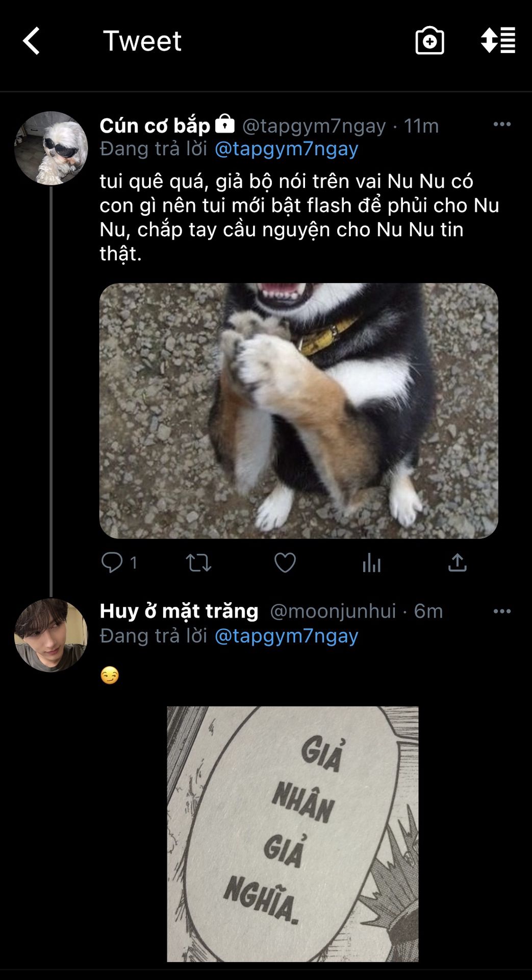Viewport: 532px width, 980px height.
Task: Tap the sort replies icon
Action: 498,41
